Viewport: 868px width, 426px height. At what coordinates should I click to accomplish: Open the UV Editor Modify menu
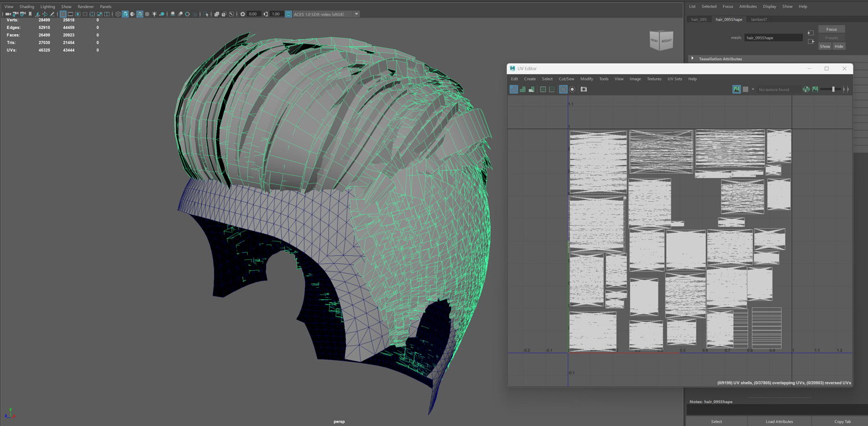click(x=587, y=79)
